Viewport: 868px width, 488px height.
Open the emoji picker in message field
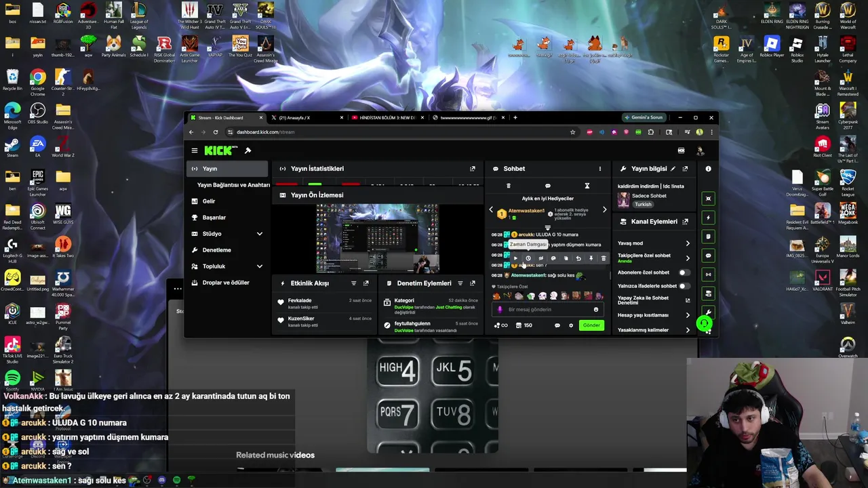pos(596,310)
